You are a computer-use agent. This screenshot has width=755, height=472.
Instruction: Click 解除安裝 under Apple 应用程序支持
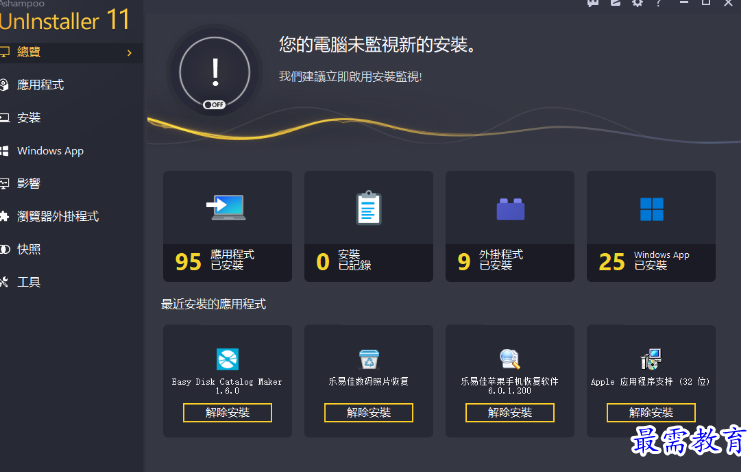tap(651, 412)
